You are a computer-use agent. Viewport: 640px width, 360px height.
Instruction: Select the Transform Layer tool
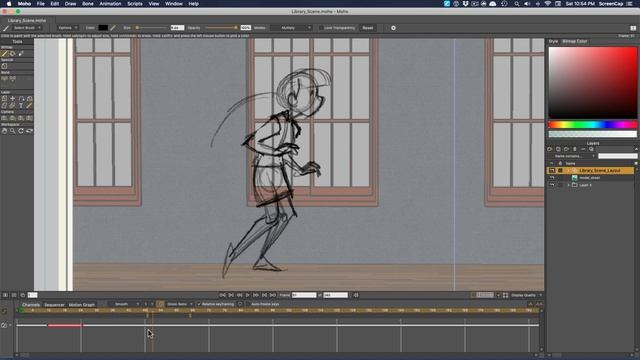pyautogui.click(x=4, y=98)
